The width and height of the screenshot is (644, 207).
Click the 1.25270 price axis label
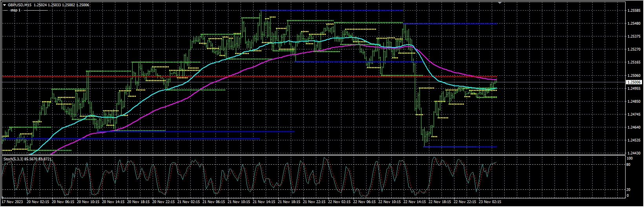634,50
